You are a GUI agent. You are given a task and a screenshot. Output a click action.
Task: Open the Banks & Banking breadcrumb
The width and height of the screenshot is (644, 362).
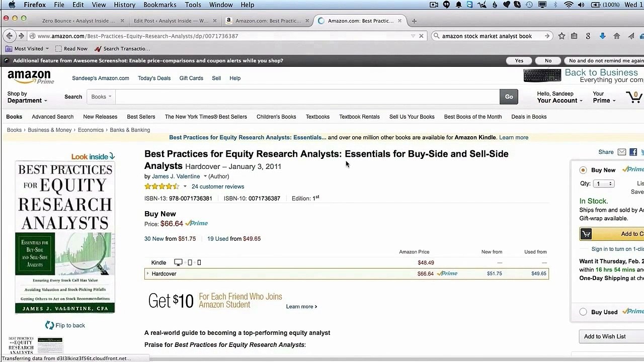[130, 130]
